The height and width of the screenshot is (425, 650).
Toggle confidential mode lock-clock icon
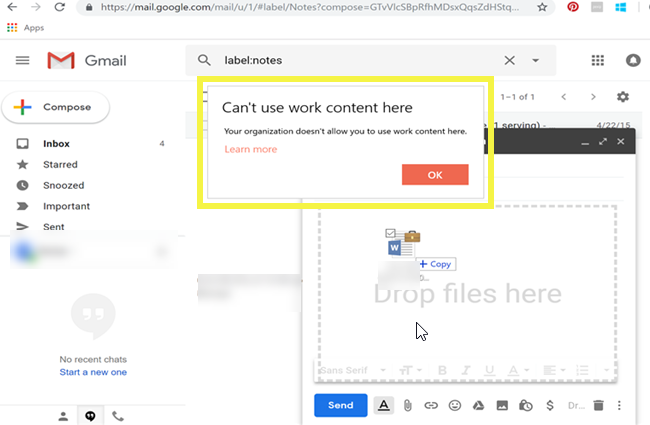coord(524,405)
